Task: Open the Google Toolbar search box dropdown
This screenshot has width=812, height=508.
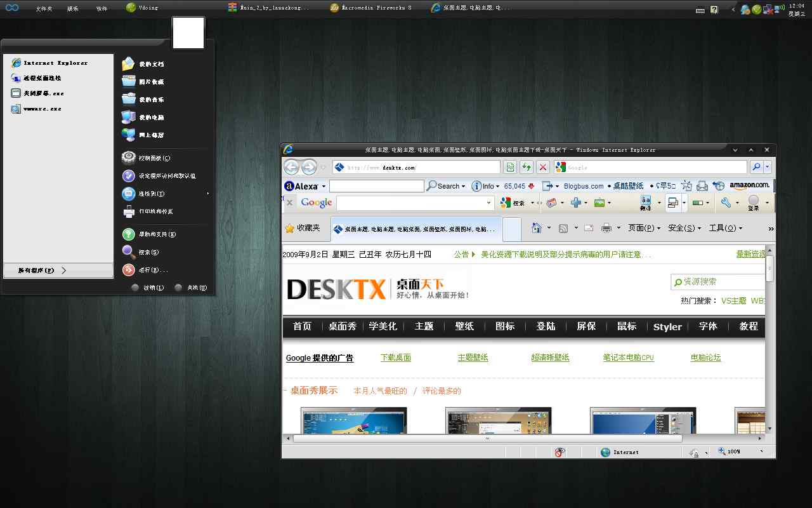Action: coord(488,203)
